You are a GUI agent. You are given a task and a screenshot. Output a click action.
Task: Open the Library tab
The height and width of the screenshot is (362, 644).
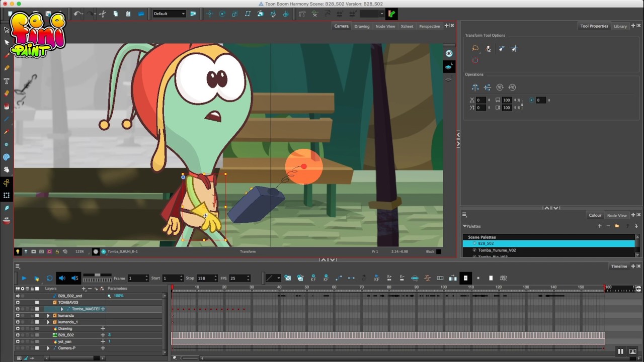point(620,26)
